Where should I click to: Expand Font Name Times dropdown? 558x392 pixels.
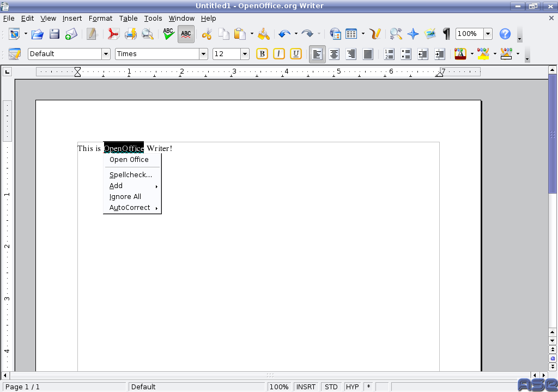pyautogui.click(x=204, y=54)
